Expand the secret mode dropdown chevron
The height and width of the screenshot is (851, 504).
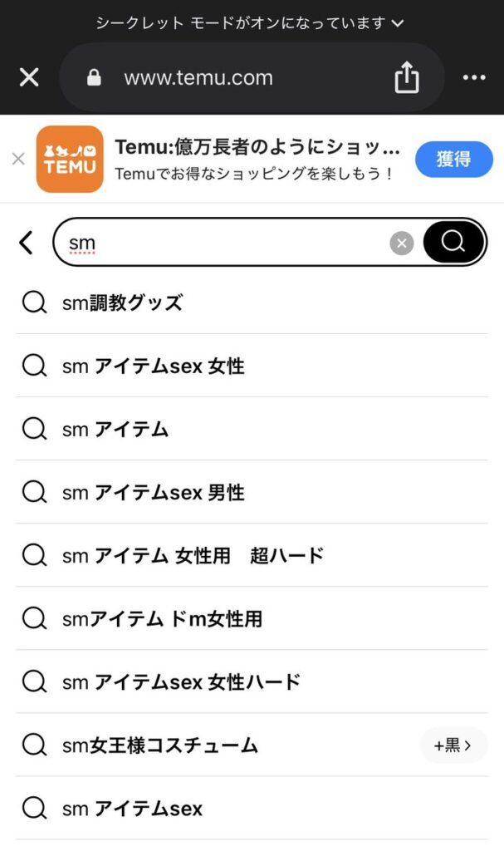tap(398, 22)
